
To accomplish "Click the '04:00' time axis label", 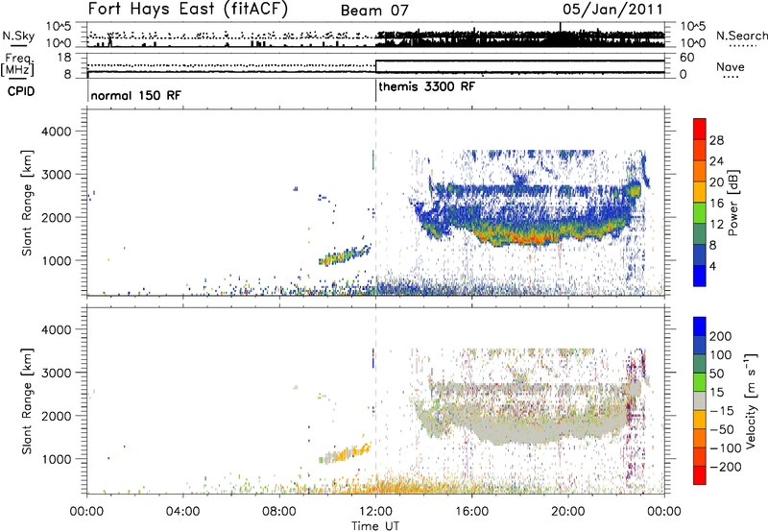I will coord(183,512).
